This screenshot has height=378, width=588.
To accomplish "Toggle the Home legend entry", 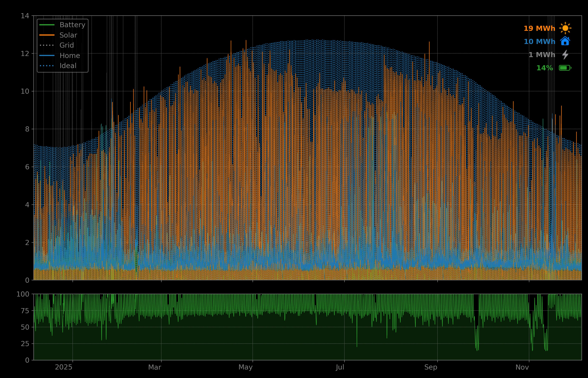I will tap(70, 55).
